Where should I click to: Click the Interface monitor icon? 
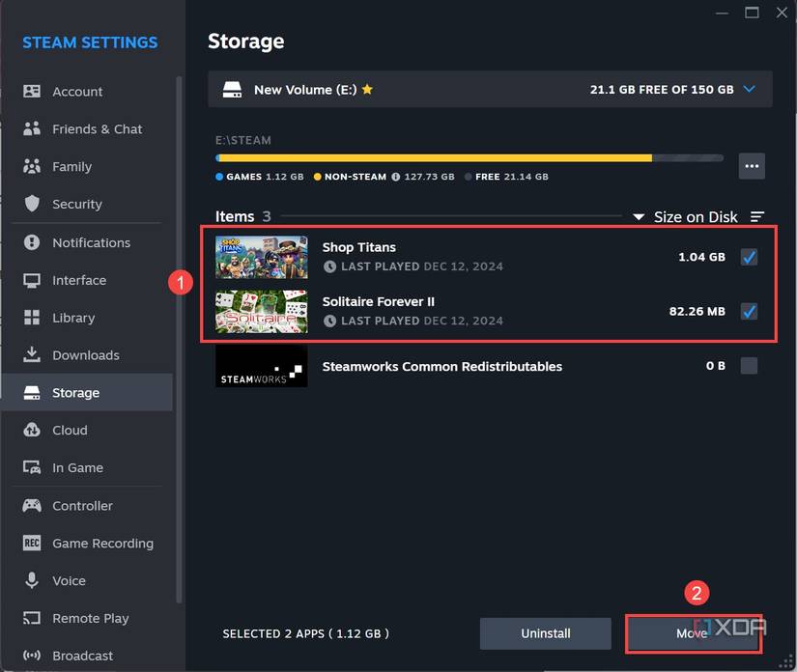(32, 280)
